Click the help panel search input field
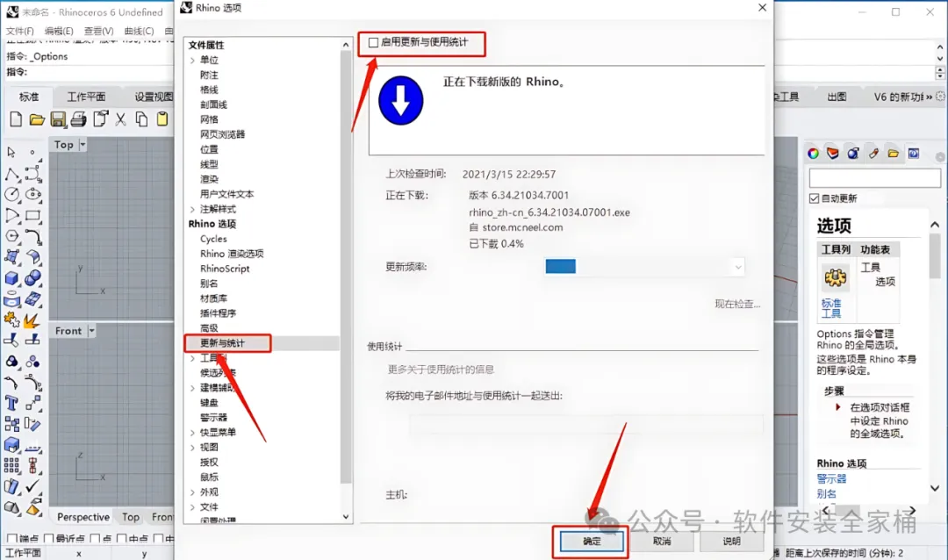Viewport: 948px width, 560px height. point(875,178)
